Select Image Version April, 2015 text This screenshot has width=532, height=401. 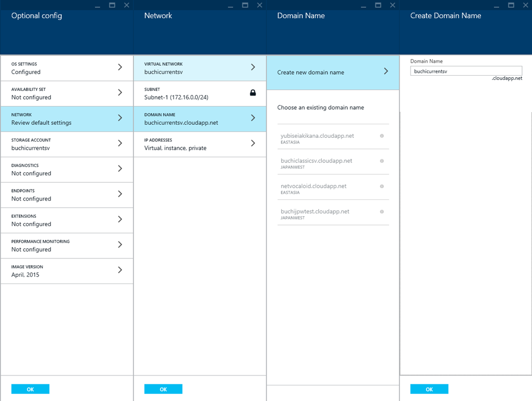tap(25, 275)
